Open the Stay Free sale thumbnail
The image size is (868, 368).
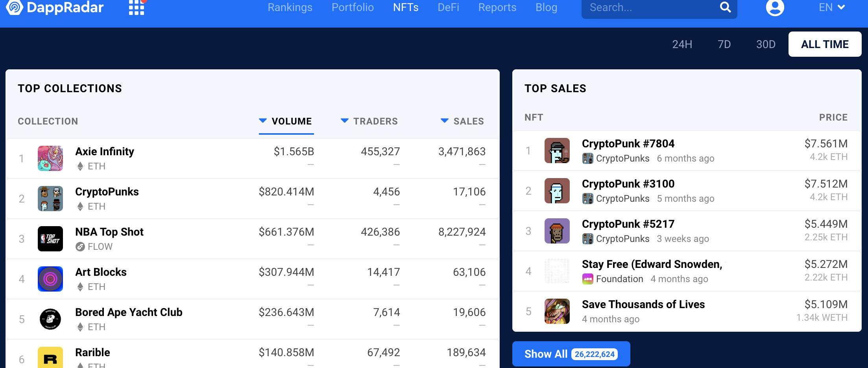click(557, 271)
